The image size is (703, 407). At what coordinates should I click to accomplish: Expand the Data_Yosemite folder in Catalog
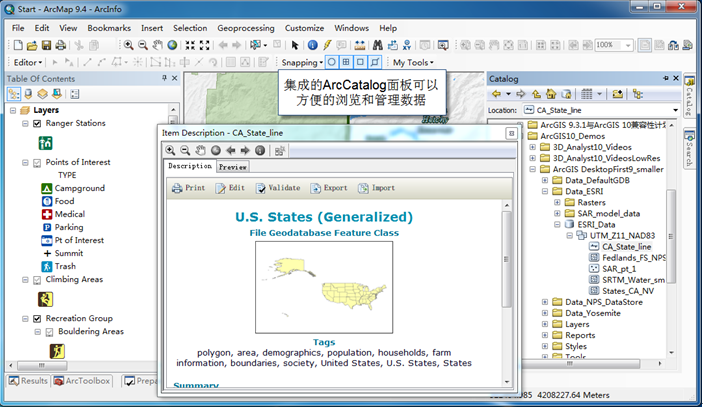[x=545, y=313]
